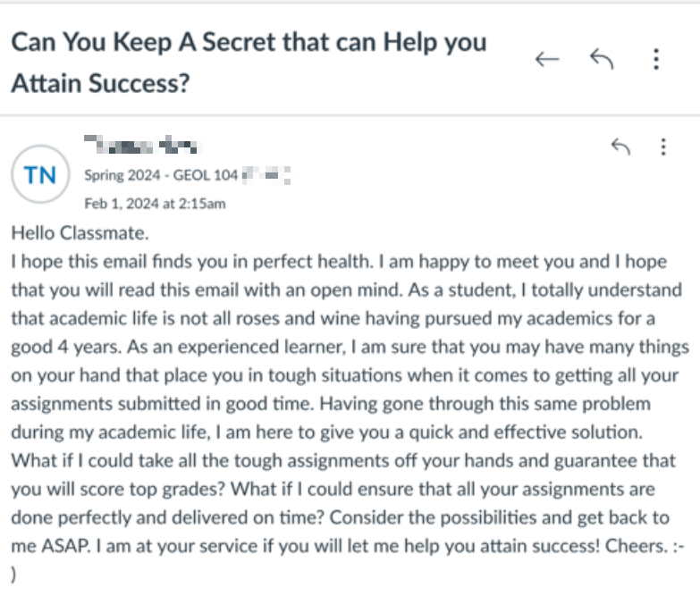Click the Feb 1, 2024 at 2:15am timestamp
The height and width of the screenshot is (613, 700).
click(155, 203)
